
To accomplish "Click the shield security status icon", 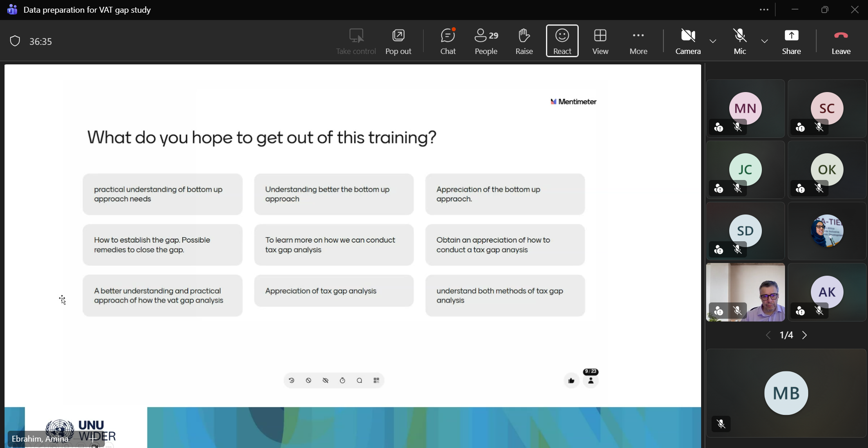I will pyautogui.click(x=15, y=41).
